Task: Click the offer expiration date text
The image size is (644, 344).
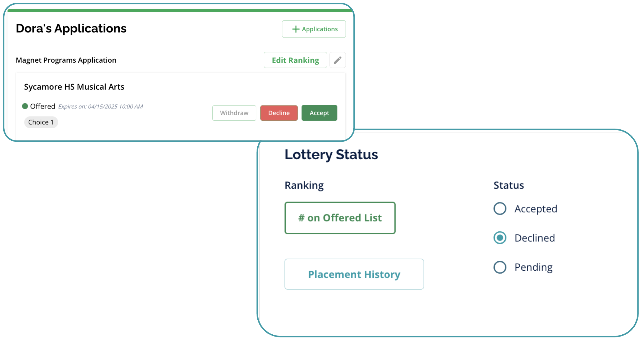Action: tap(101, 107)
